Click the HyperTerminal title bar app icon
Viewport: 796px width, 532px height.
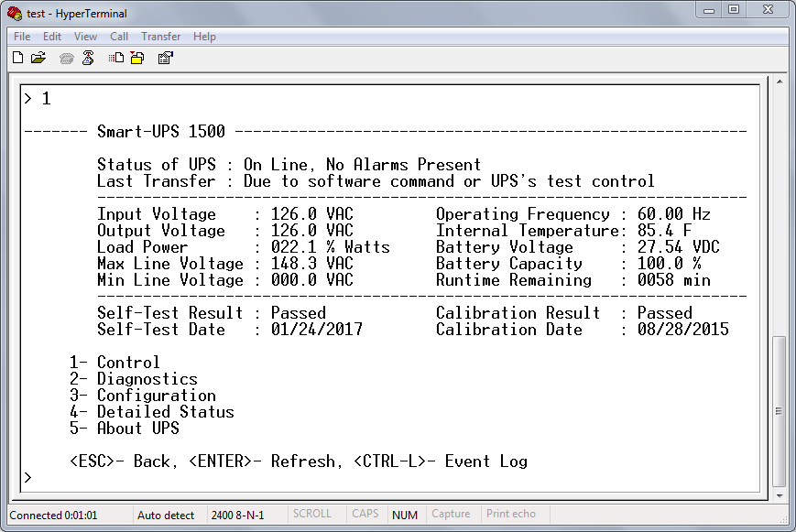coord(15,13)
